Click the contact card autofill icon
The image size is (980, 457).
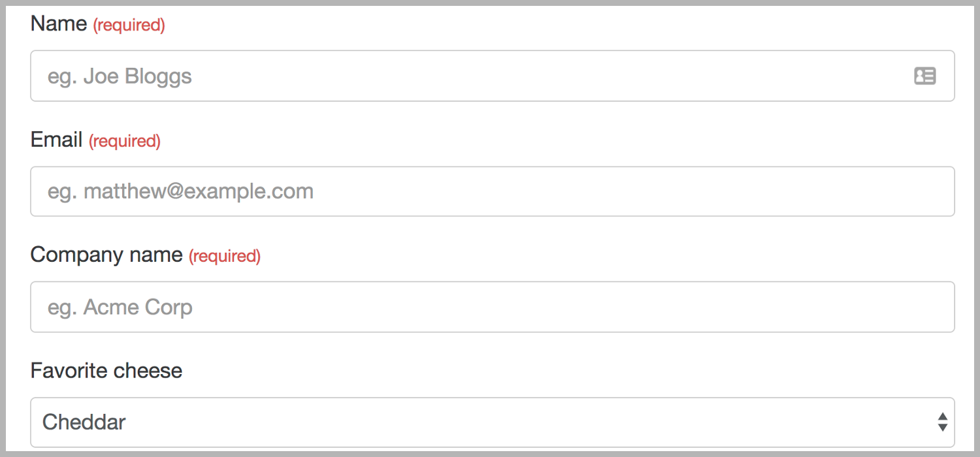[x=924, y=76]
